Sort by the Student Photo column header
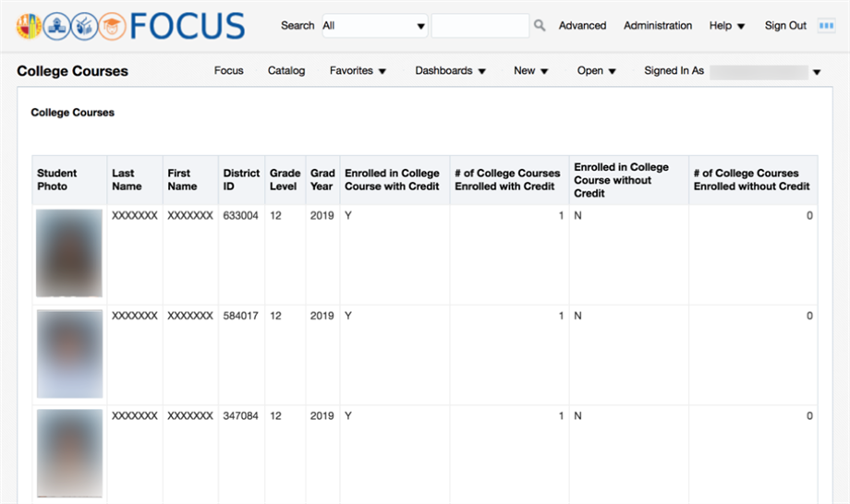Viewport: 850px width, 504px height. [69, 180]
